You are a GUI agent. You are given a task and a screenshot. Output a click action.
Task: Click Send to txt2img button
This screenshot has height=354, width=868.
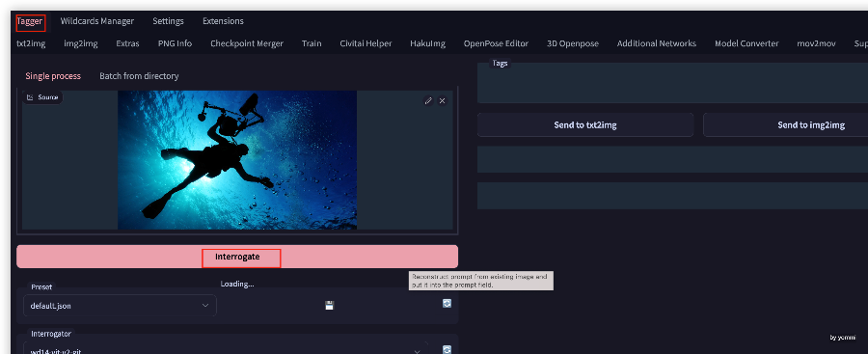point(585,125)
